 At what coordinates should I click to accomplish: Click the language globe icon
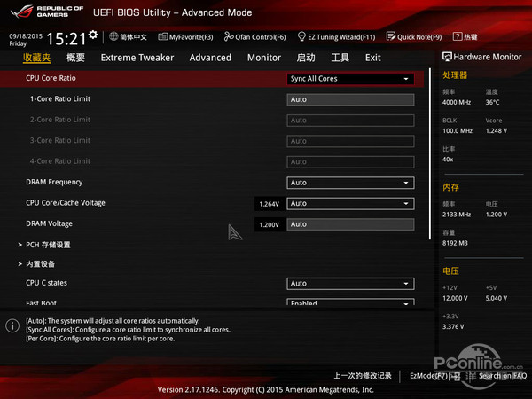pos(113,36)
